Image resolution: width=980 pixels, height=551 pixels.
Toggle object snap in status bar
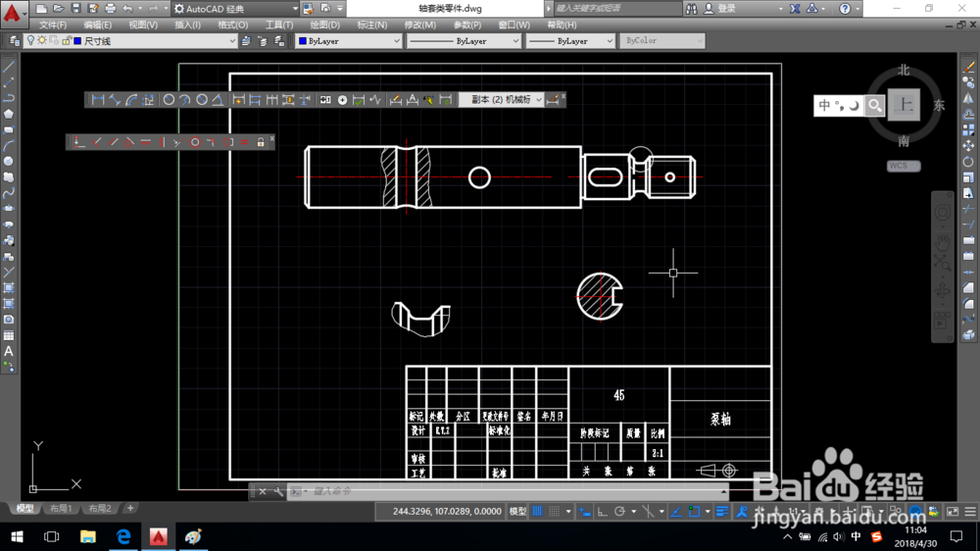[x=694, y=512]
